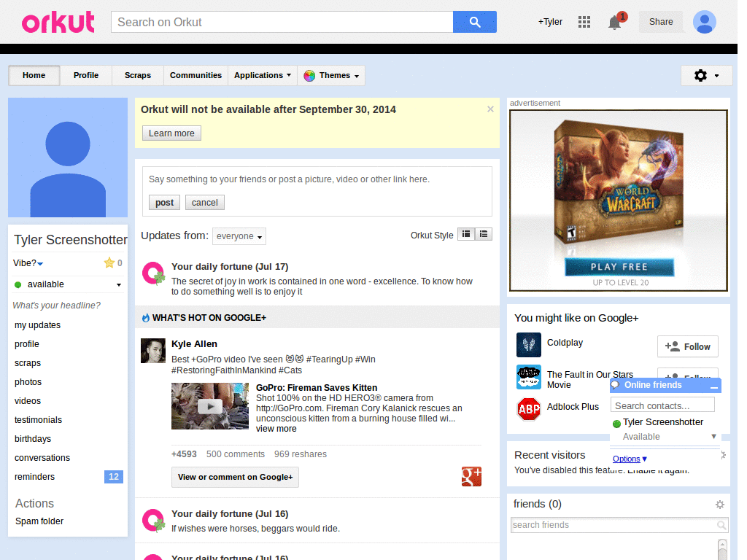Screen dimensions: 747x560
Task: Open the Communities tab
Action: pos(196,75)
